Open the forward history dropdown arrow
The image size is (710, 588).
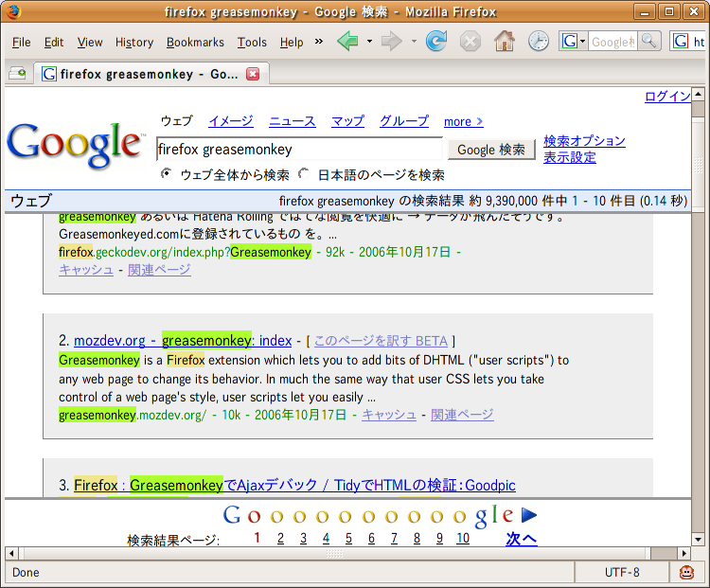pos(414,42)
